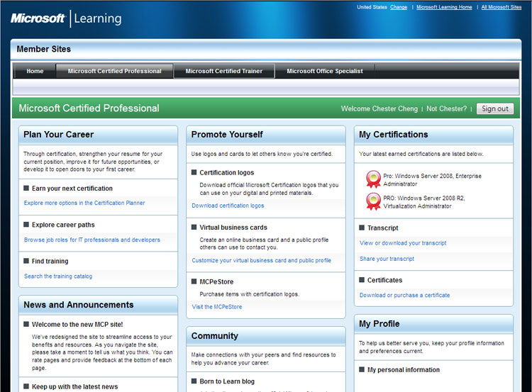The height and width of the screenshot is (392, 532).
Task: Click Pro: Windows Server 2008 Enterprise Administrator text
Action: [x=432, y=180]
